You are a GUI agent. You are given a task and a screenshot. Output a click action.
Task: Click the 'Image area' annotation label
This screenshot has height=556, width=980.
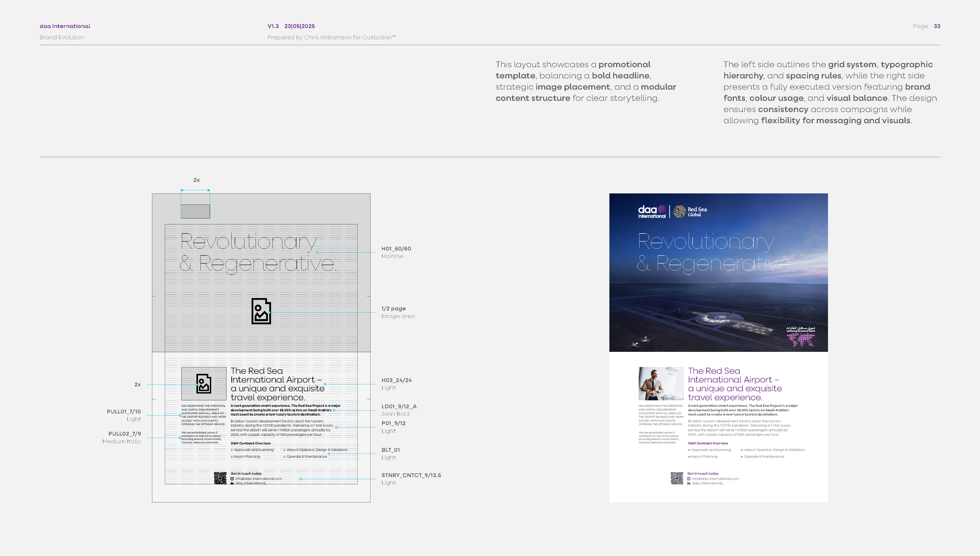click(x=398, y=316)
